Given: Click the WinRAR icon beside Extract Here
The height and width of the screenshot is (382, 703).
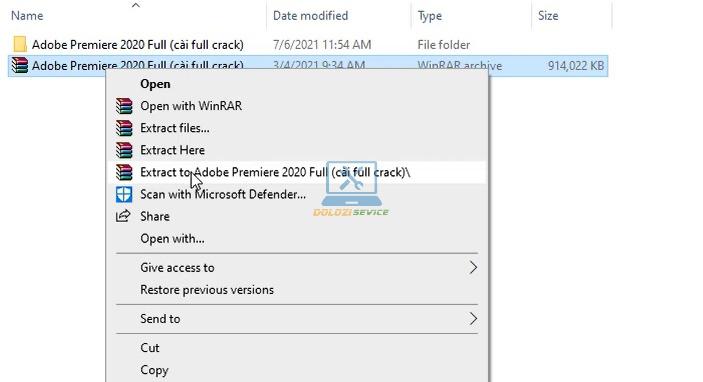Looking at the screenshot, I should pos(124,150).
